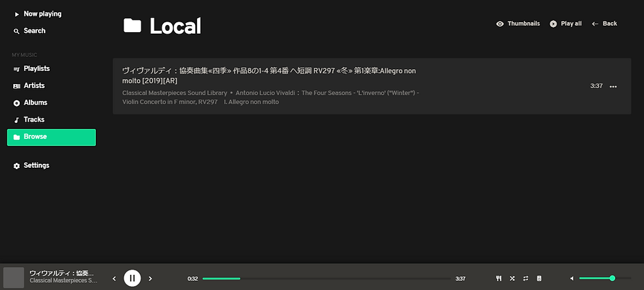The height and width of the screenshot is (290, 644).
Task: Click the now-playing title in playback bar
Action: [62, 273]
